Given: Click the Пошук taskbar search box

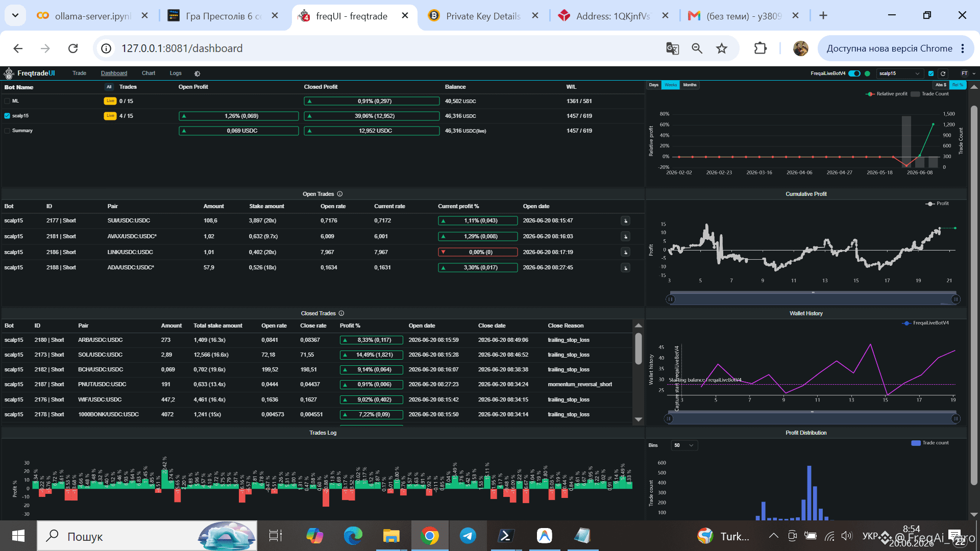Looking at the screenshot, I should coord(147,536).
